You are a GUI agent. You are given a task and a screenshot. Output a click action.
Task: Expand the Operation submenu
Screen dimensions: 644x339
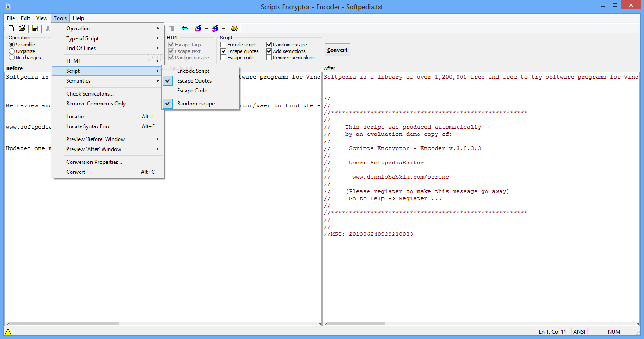107,29
